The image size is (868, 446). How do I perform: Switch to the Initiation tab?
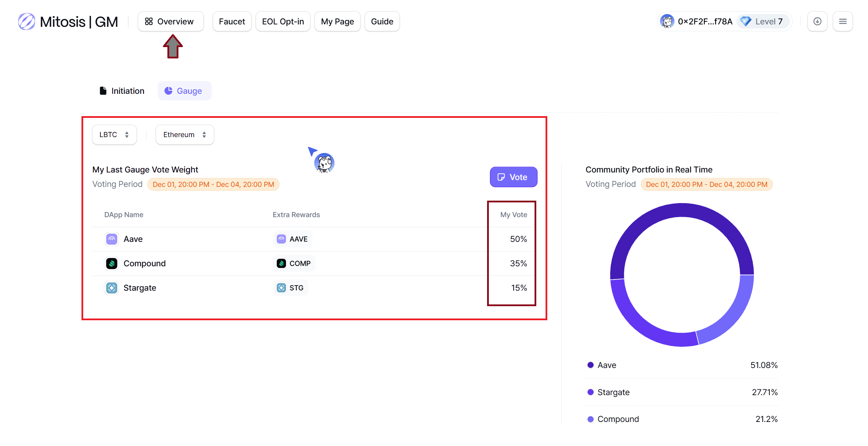point(122,91)
